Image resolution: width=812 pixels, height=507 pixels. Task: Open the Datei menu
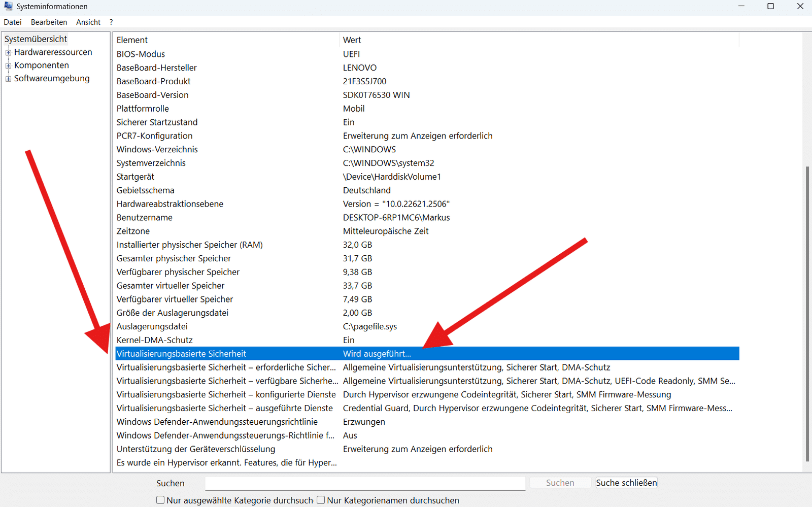(x=12, y=22)
